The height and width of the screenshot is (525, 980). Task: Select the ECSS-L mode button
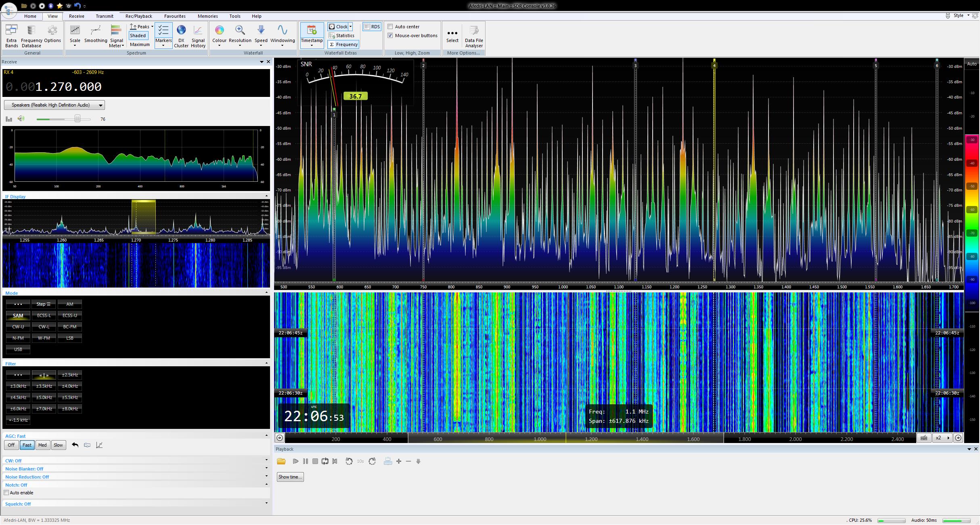click(44, 315)
